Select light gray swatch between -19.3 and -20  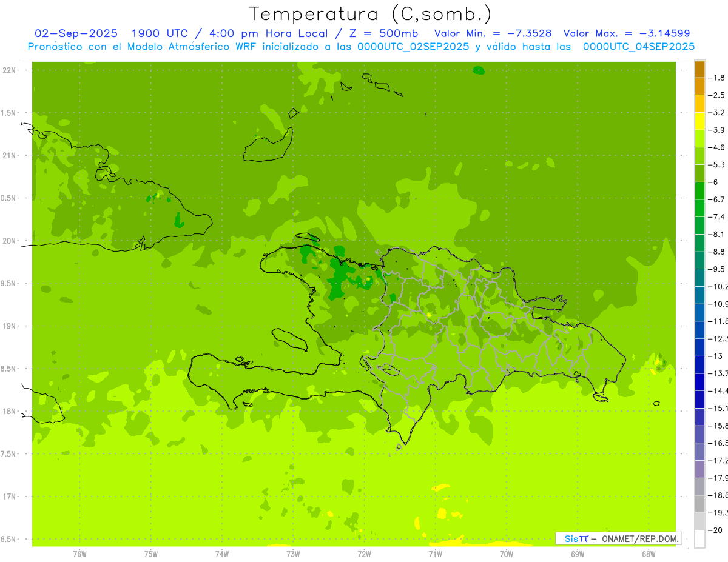[x=699, y=521]
